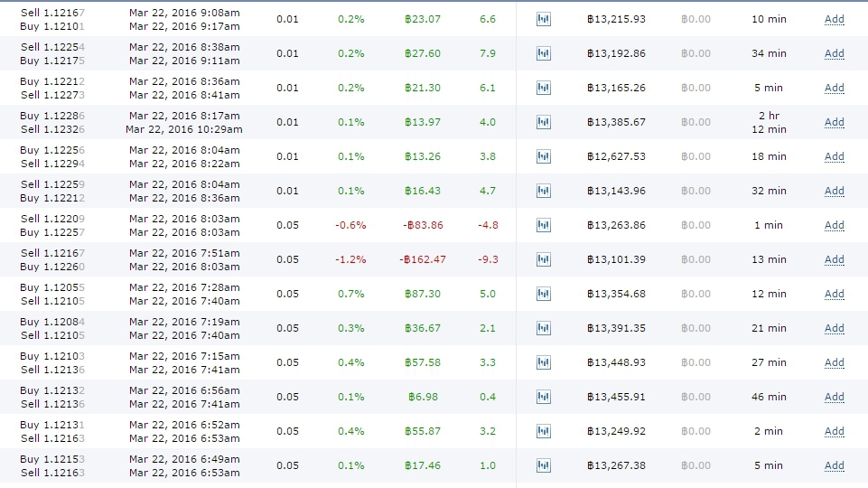View chart for the -฿162.47 loss trade
This screenshot has width=868, height=488.
pyautogui.click(x=543, y=259)
